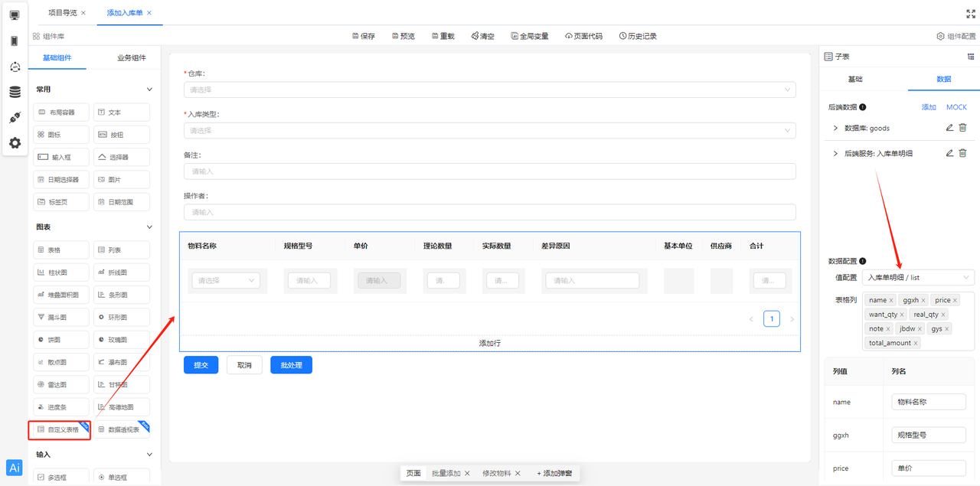Image resolution: width=980 pixels, height=486 pixels.
Task: Edit the 数据库: goods data source pencil icon
Action: [x=949, y=128]
